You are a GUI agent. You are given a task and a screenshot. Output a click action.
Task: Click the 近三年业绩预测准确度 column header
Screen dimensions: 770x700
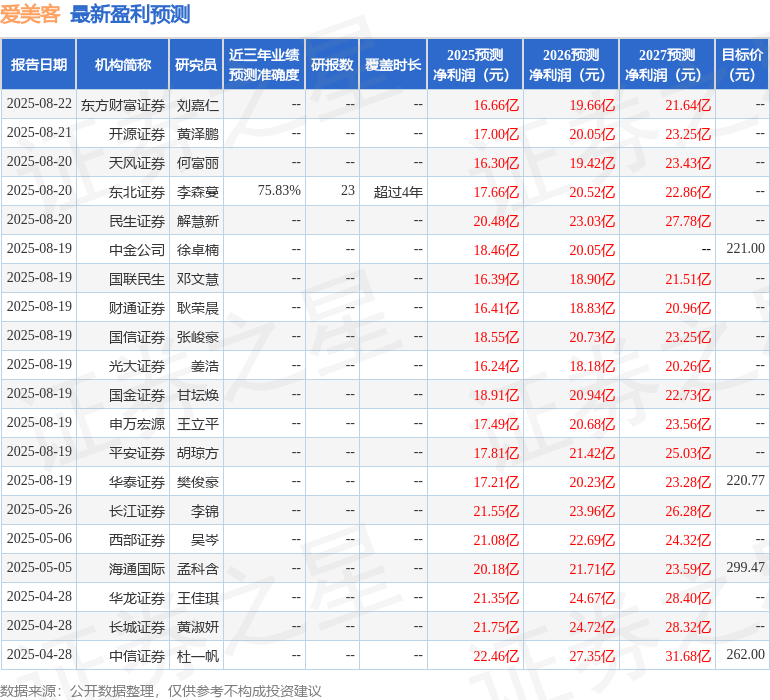coord(264,65)
